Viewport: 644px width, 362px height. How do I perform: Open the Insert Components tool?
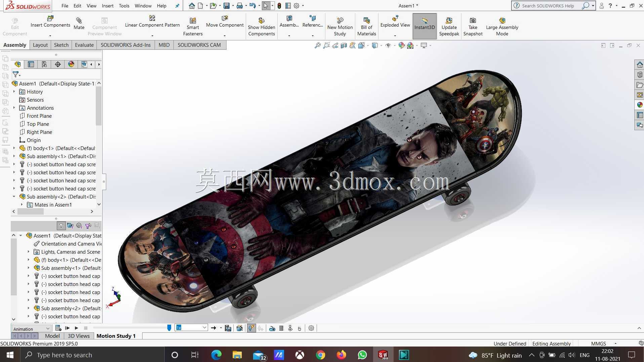50,21
